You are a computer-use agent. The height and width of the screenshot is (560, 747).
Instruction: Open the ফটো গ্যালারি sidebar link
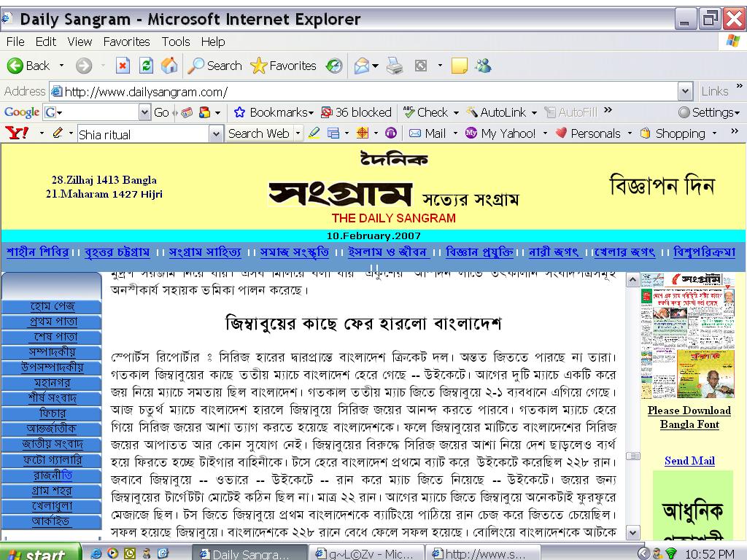tap(52, 459)
